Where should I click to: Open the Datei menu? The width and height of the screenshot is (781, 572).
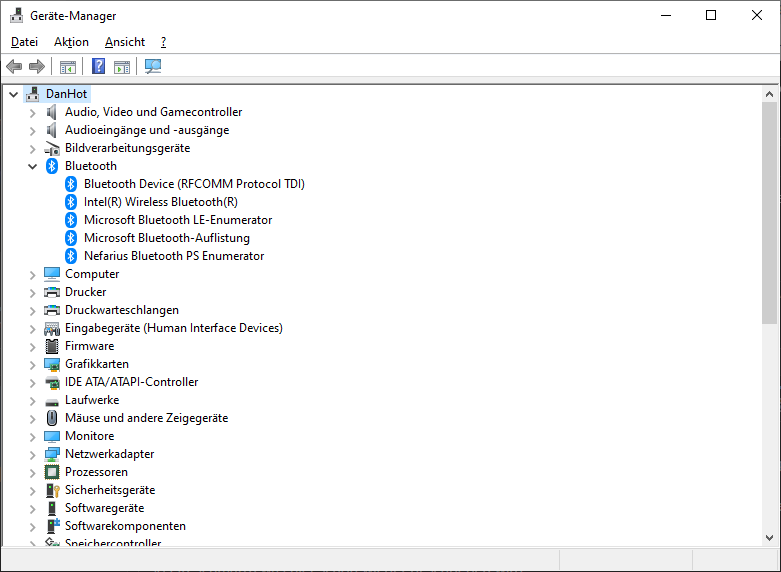coord(24,42)
